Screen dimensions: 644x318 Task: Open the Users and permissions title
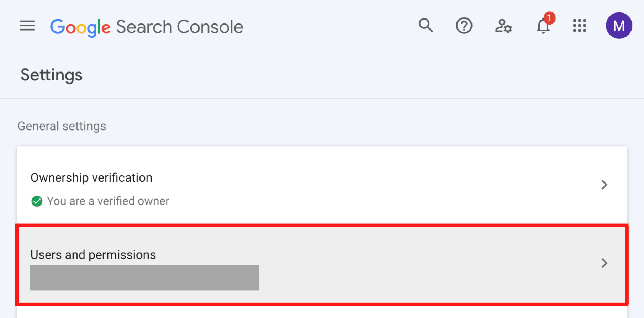click(x=93, y=255)
